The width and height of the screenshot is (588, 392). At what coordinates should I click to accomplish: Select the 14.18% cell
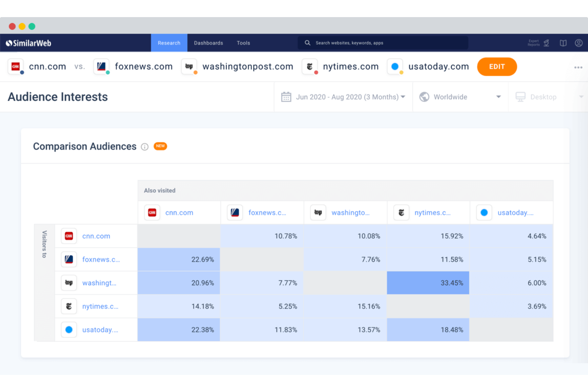(x=179, y=307)
